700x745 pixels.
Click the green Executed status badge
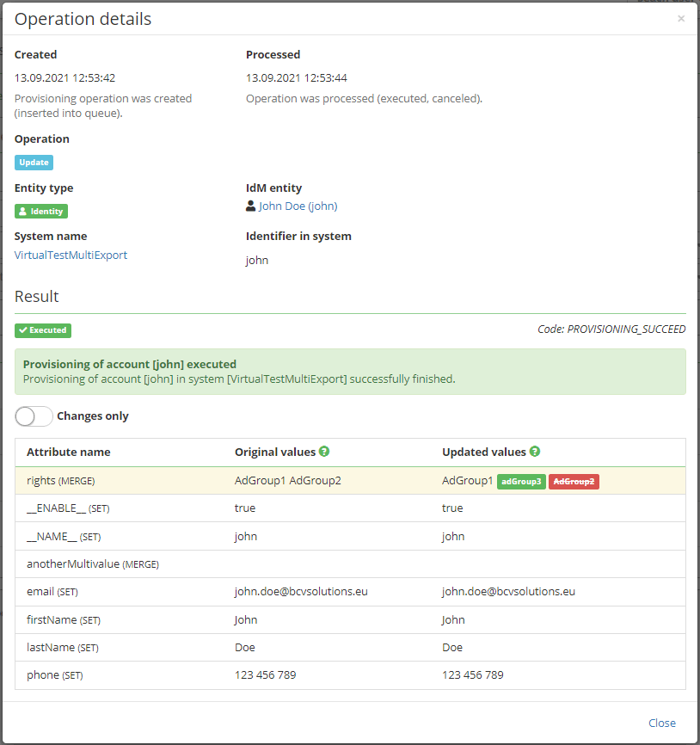pyautogui.click(x=43, y=329)
